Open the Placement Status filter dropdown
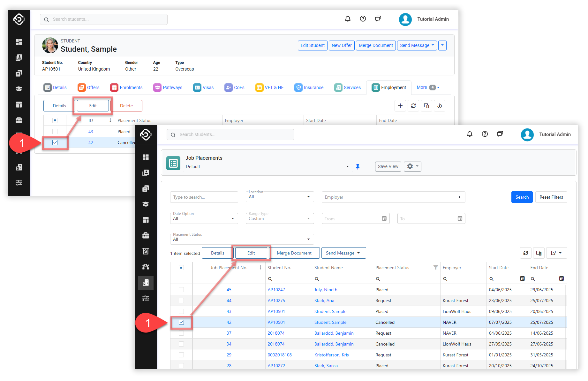Screen dimensions: 588x381 pos(242,239)
